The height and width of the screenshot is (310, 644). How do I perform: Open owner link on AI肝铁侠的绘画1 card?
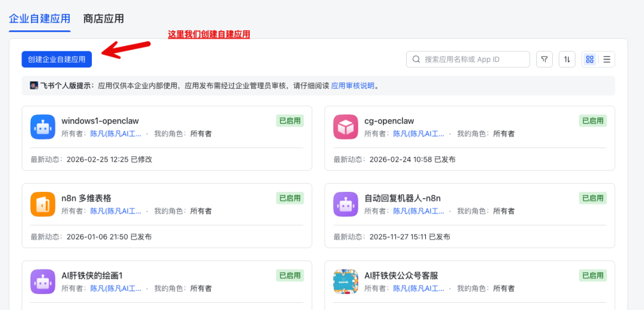[116, 288]
